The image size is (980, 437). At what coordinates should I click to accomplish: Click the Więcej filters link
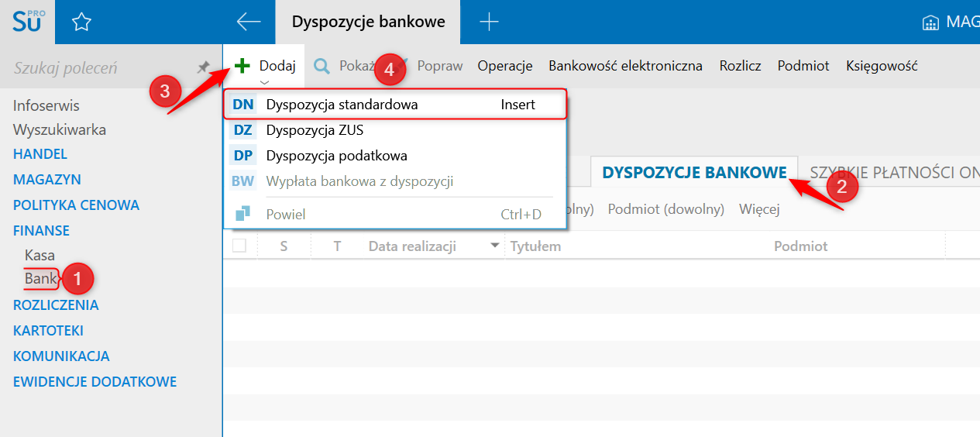click(x=759, y=209)
